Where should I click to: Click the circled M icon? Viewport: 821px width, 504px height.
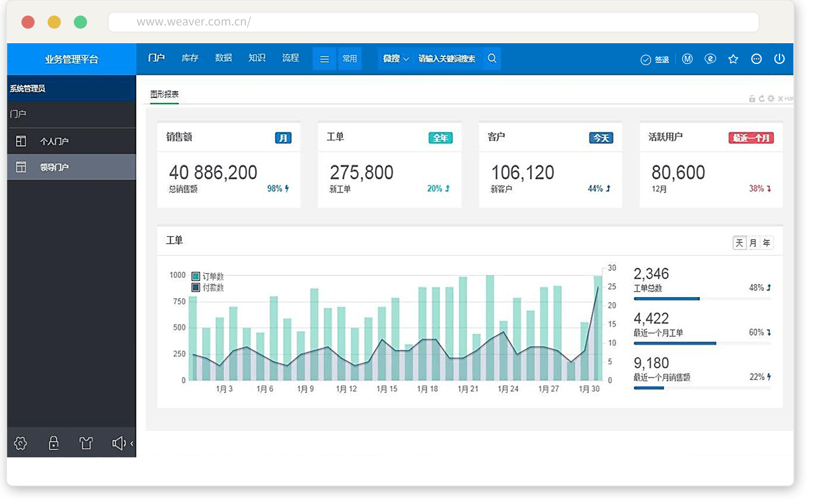pyautogui.click(x=687, y=59)
